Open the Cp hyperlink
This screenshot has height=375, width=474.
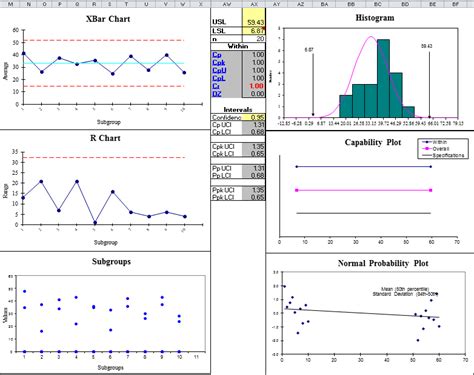(x=217, y=55)
